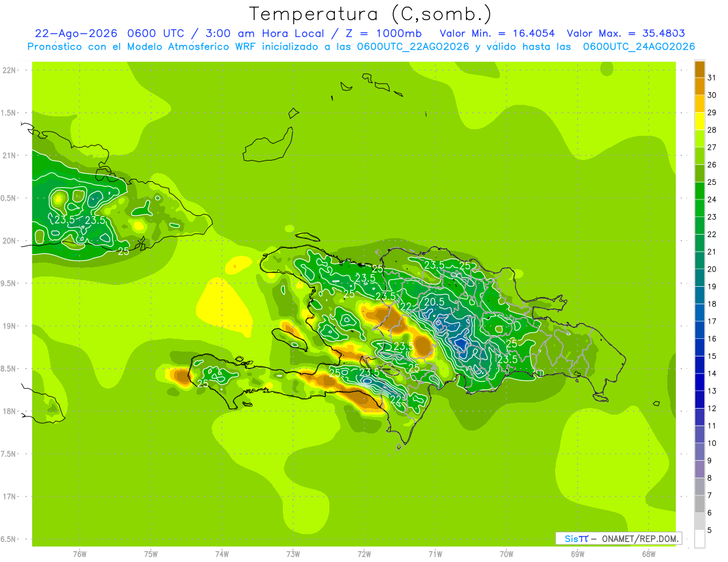Click the '76W' longitude axis label

79,554
